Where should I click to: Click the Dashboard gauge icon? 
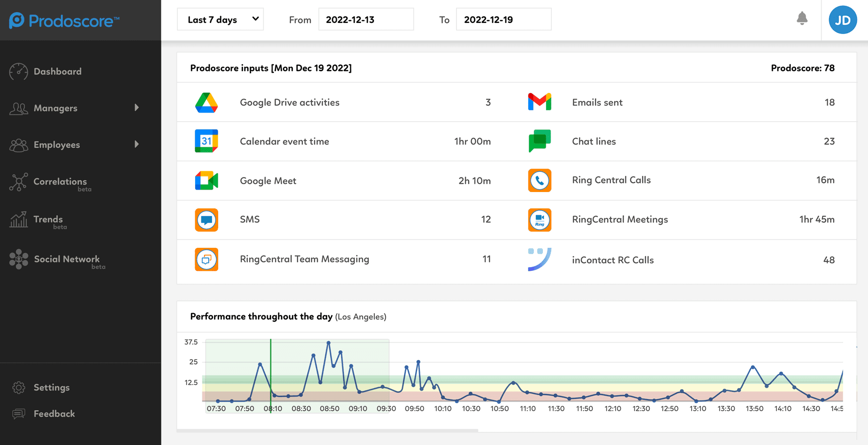tap(19, 72)
